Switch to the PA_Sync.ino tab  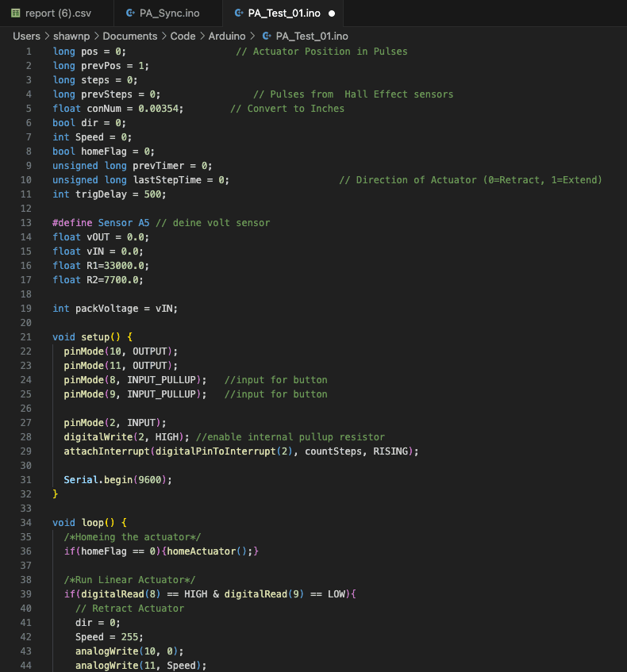[169, 13]
